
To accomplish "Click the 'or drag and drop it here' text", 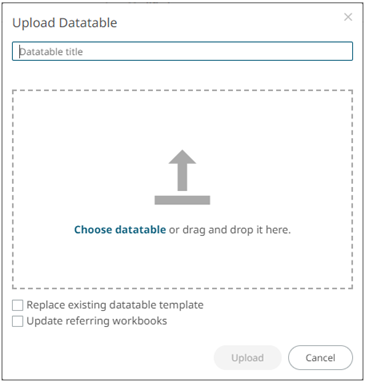I will click(x=230, y=230).
